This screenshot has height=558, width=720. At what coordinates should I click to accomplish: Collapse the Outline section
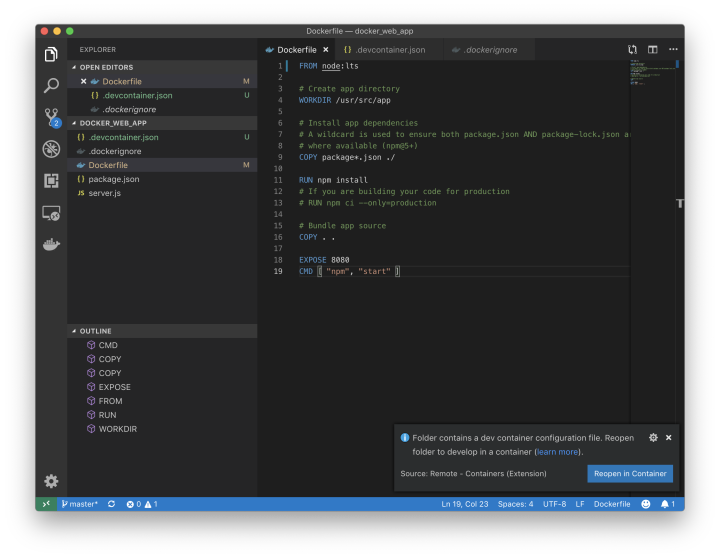pyautogui.click(x=95, y=331)
